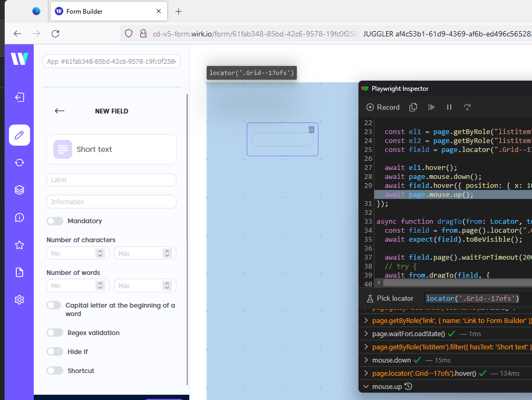Select the pencil edit tool in sidebar
Image resolution: width=532 pixels, height=400 pixels.
[x=19, y=135]
